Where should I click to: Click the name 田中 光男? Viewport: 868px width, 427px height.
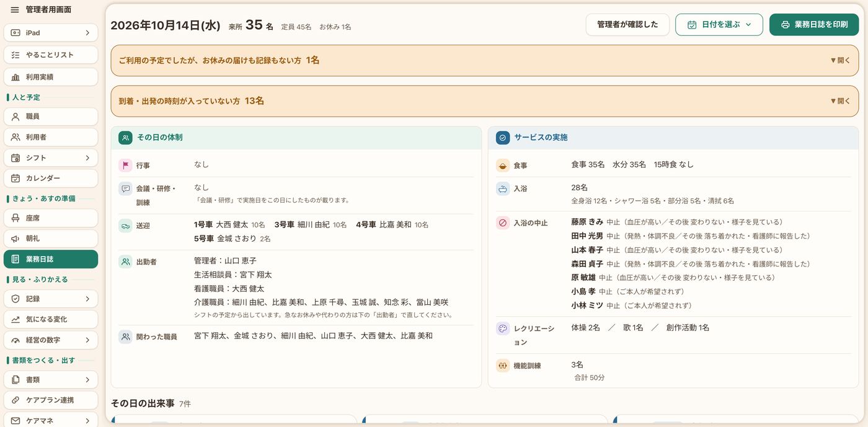click(587, 236)
